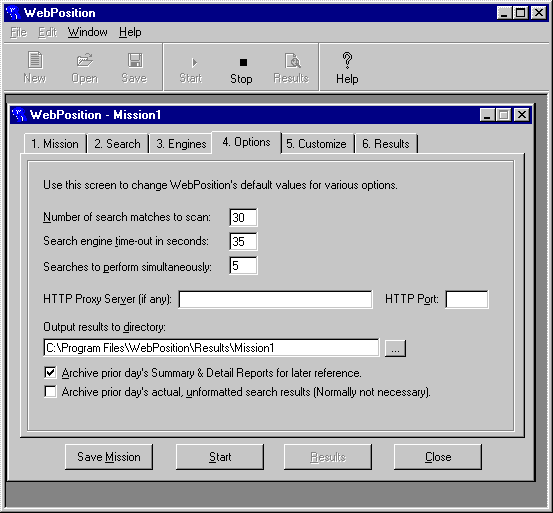Open the File menu
The image size is (553, 513).
[x=18, y=32]
